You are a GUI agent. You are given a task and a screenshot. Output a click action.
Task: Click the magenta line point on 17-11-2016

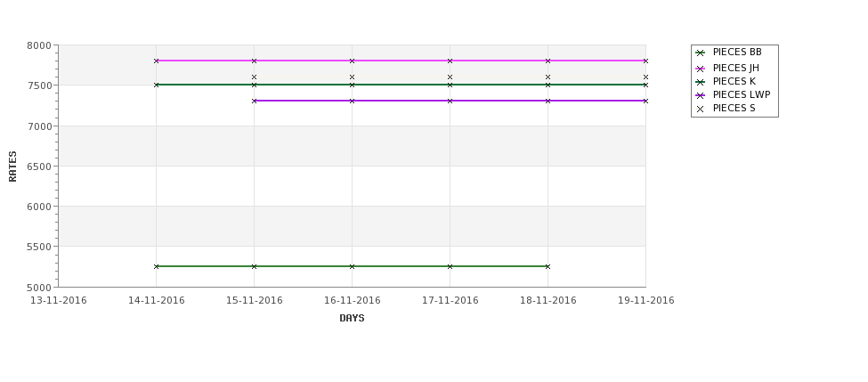tap(450, 61)
